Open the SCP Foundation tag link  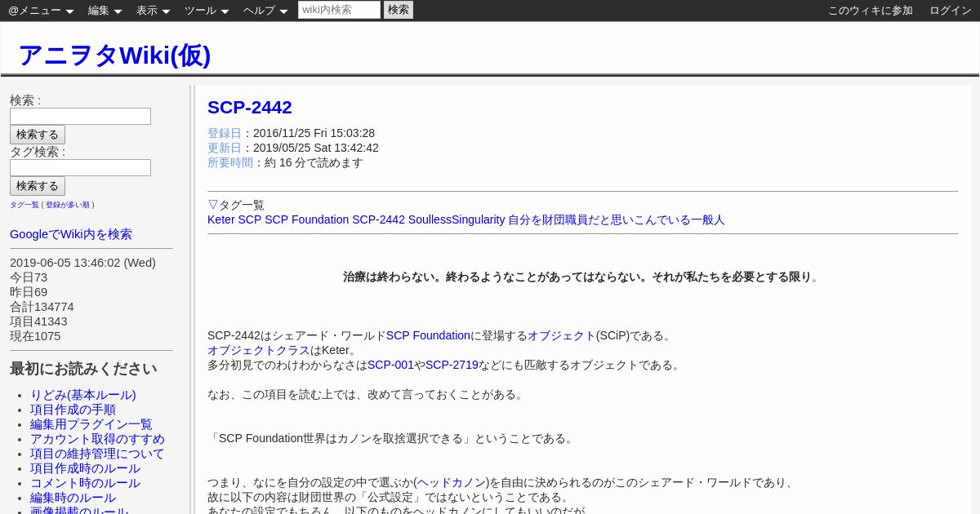click(x=306, y=219)
